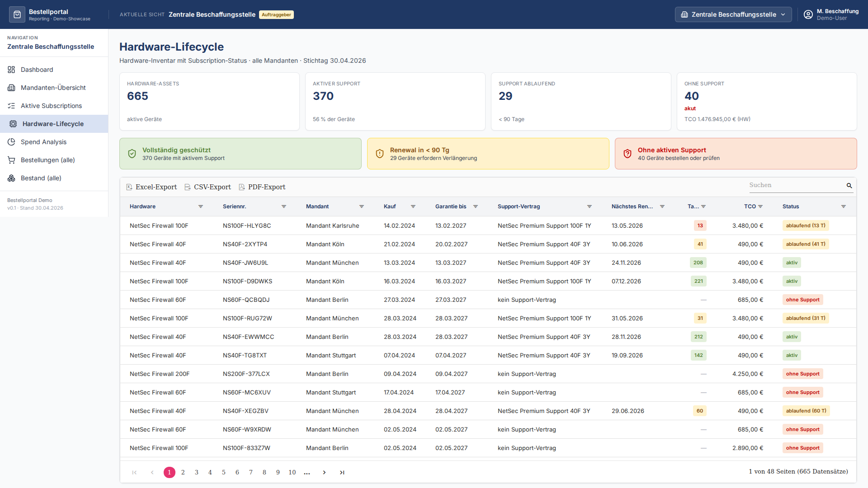Viewport: 868px width, 488px height.
Task: Click the Vollständig geschützt green banner
Action: [x=241, y=154]
